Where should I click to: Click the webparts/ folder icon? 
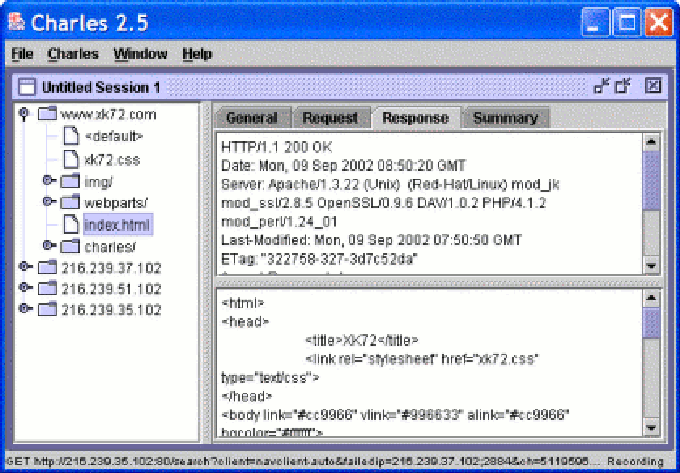(70, 202)
